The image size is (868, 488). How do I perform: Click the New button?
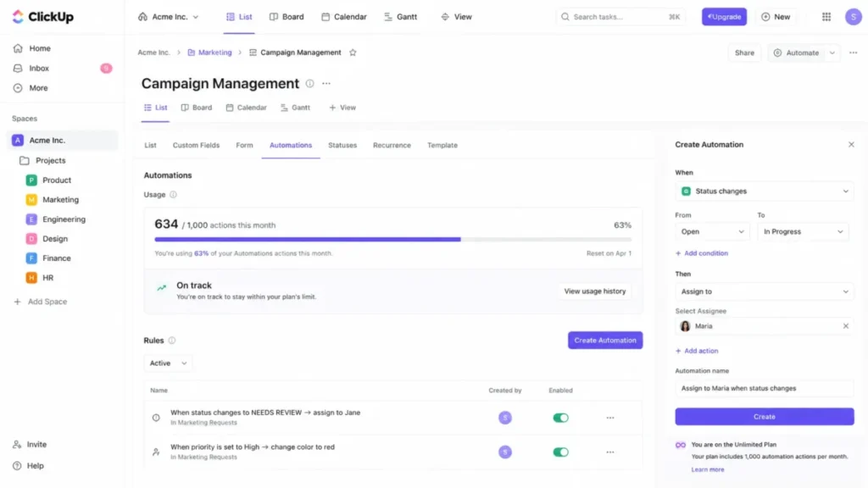[776, 17]
